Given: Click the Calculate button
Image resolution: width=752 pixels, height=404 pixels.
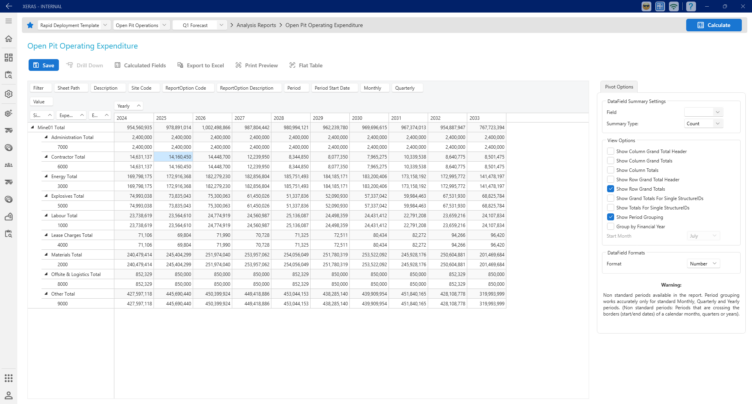Looking at the screenshot, I should click(714, 25).
